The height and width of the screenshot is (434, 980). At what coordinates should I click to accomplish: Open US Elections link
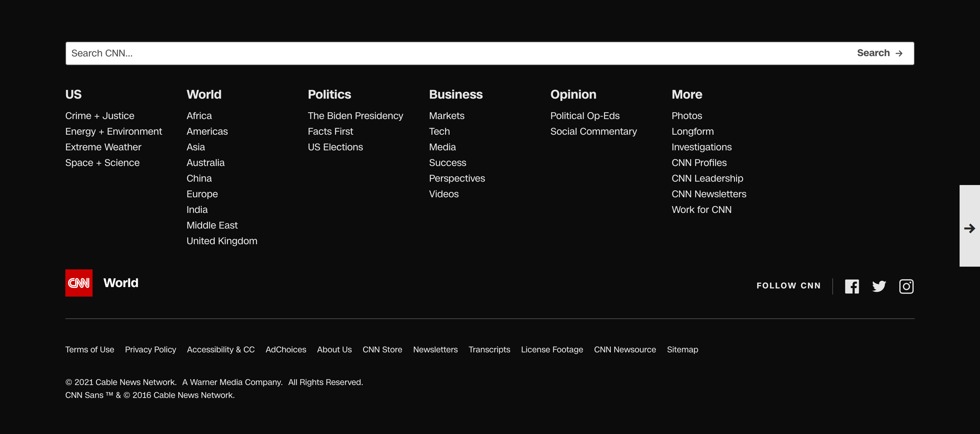(x=335, y=147)
